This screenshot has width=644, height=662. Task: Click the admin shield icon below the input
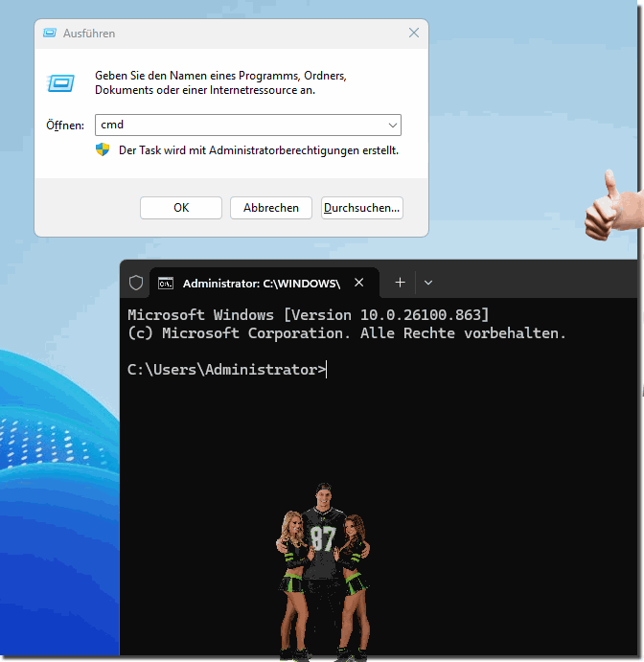click(x=103, y=149)
